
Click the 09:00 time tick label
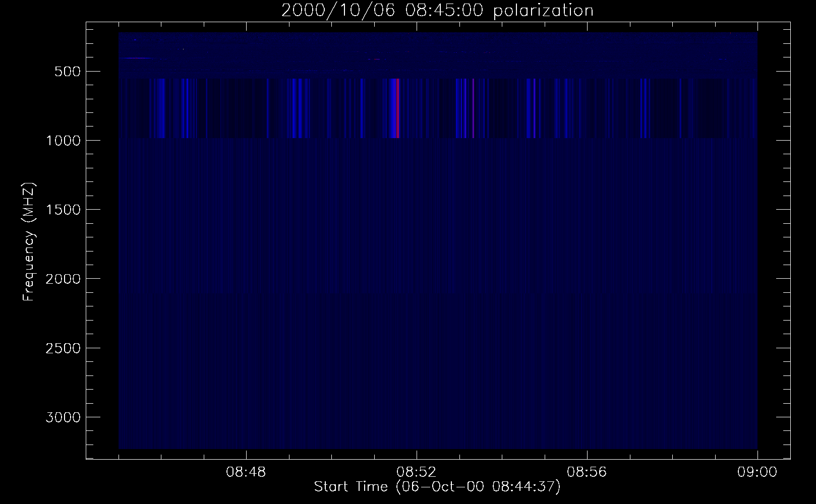757,472
